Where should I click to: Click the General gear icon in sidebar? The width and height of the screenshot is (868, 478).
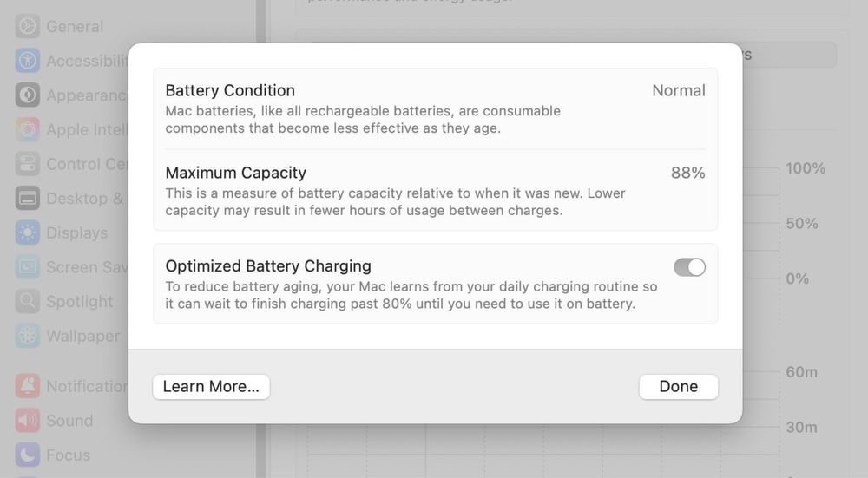pos(28,26)
